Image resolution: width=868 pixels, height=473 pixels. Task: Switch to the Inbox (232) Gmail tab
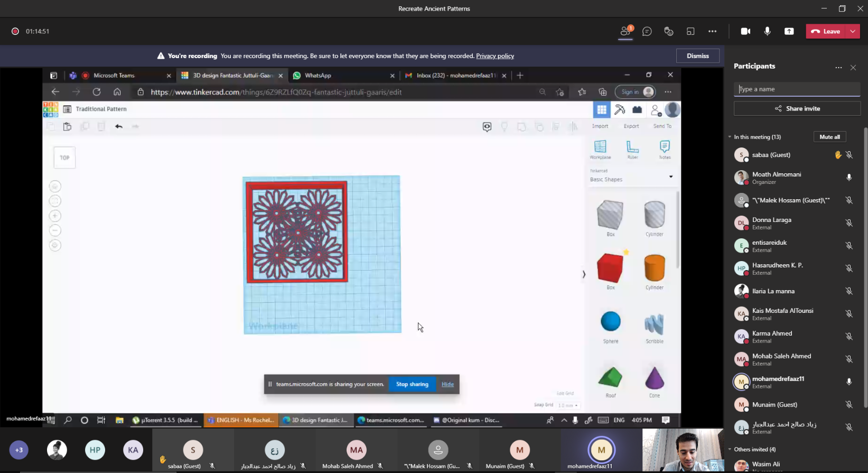[456, 76]
